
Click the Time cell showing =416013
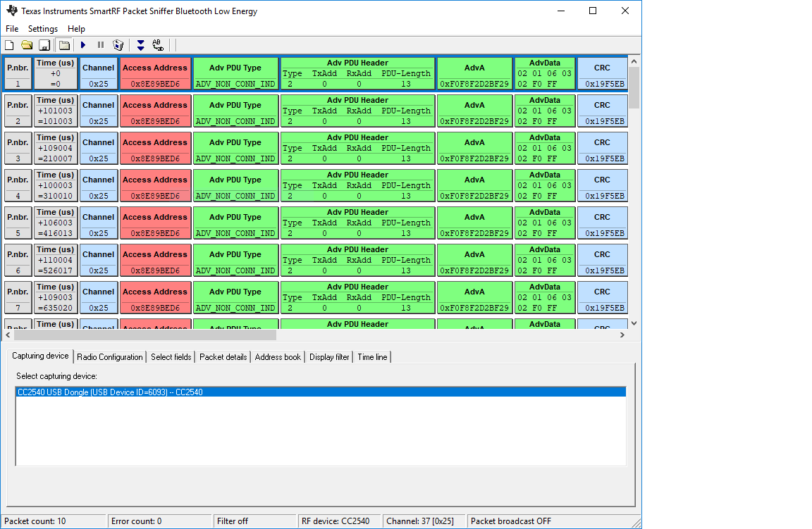[x=56, y=223]
